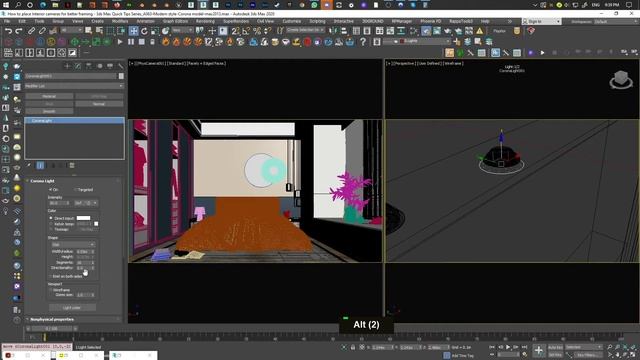Image resolution: width=640 pixels, height=360 pixels.
Task: Activate the Select and Scale tool
Action: pos(155,31)
